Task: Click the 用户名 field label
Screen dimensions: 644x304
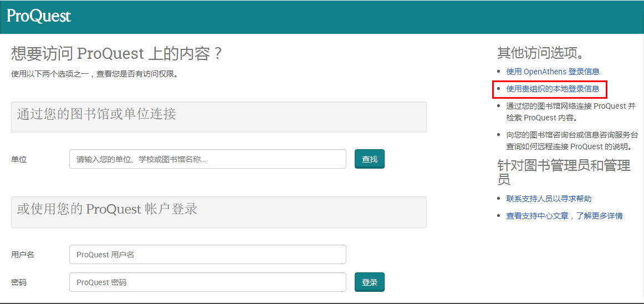Action: tap(23, 255)
